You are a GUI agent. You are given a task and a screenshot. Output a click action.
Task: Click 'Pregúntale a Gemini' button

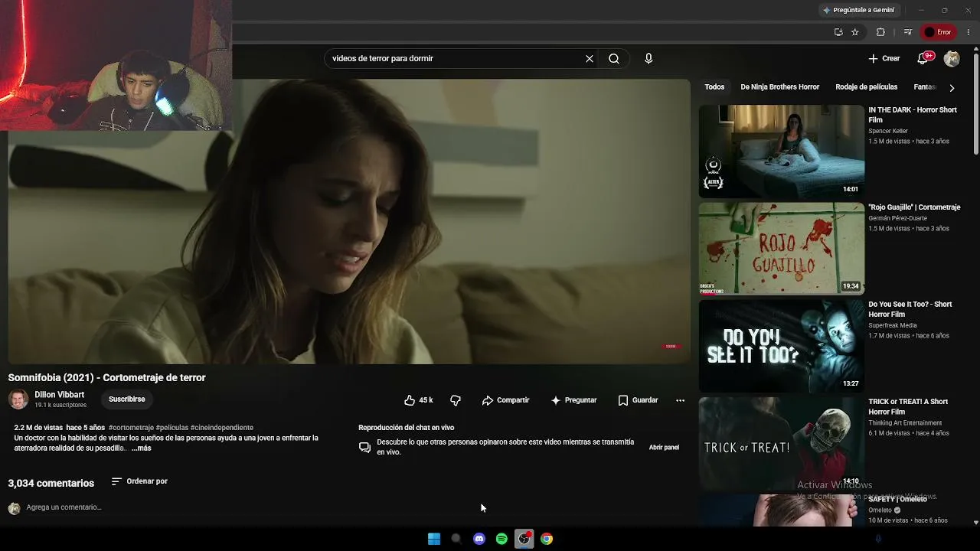point(858,10)
